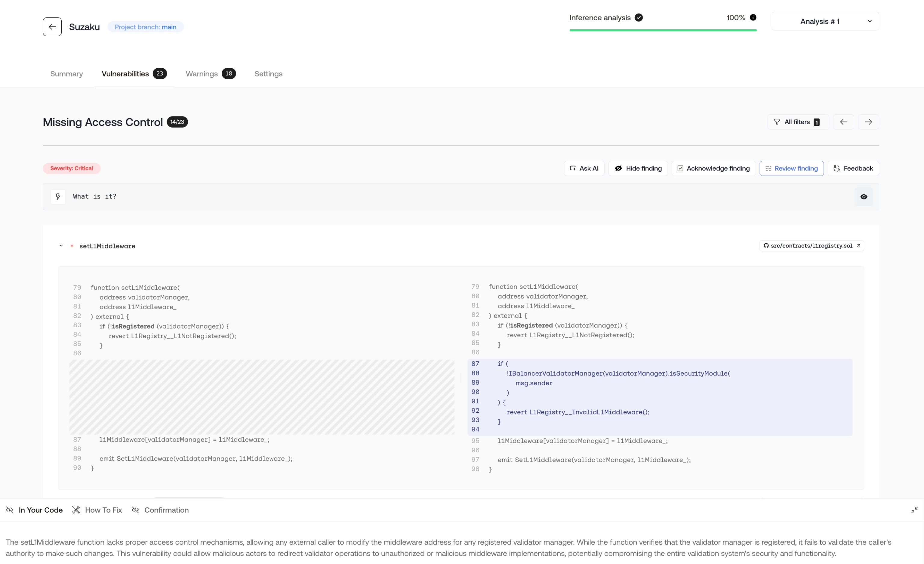
Task: Open the Analysis # 1 dropdown
Action: pyautogui.click(x=825, y=21)
